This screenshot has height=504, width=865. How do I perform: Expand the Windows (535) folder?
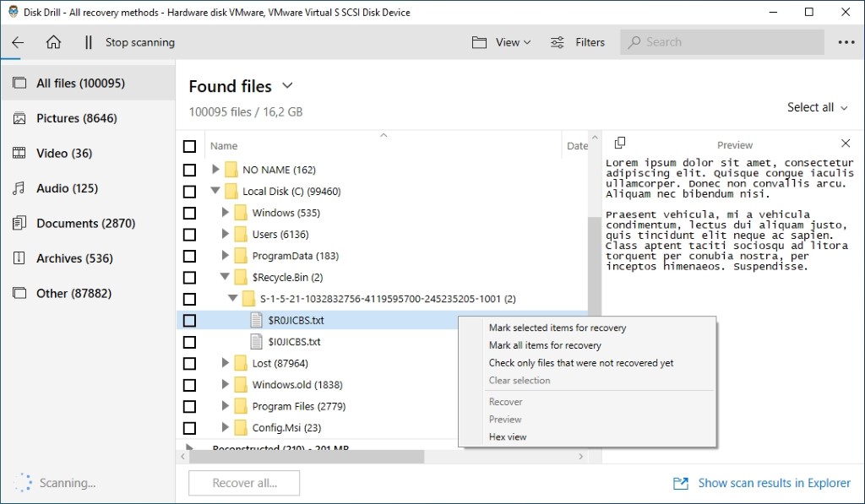[x=225, y=212]
